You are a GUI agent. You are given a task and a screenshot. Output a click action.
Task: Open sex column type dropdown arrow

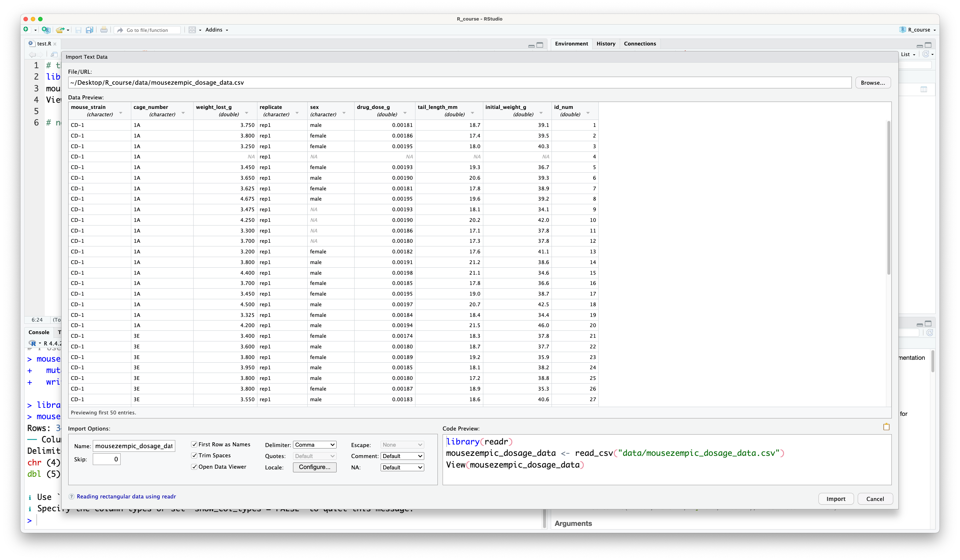(344, 113)
